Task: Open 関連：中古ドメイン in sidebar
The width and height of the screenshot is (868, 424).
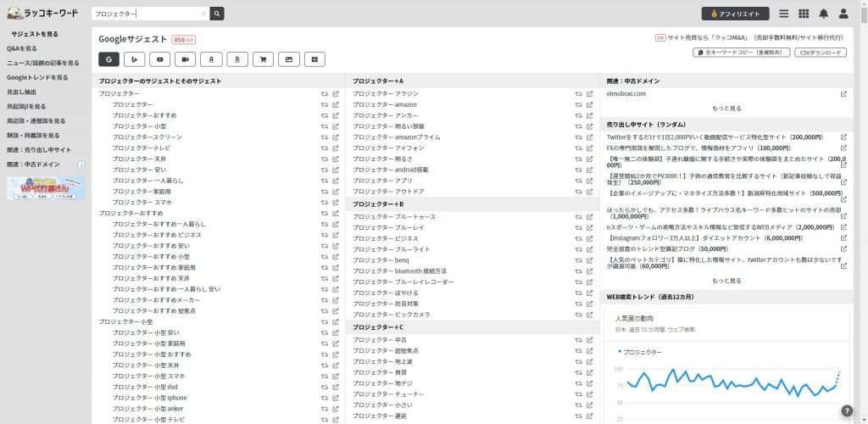Action: tap(33, 165)
